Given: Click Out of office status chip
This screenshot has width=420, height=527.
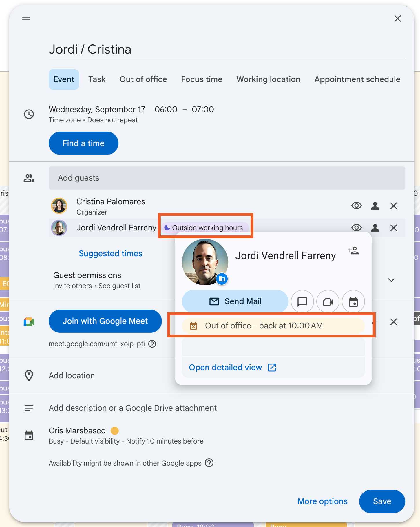Looking at the screenshot, I should [x=273, y=326].
